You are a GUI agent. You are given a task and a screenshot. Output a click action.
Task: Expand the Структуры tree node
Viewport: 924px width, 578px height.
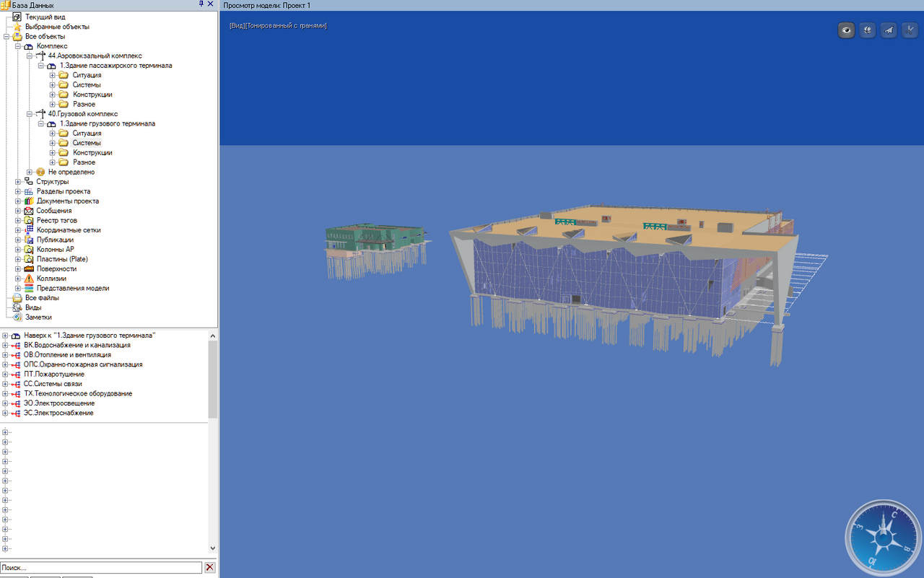[x=18, y=182]
